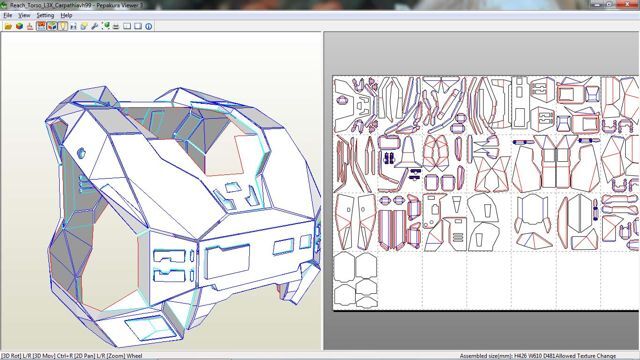640x360 pixels.
Task: Click the printer icon in toolbar
Action: coord(116,26)
